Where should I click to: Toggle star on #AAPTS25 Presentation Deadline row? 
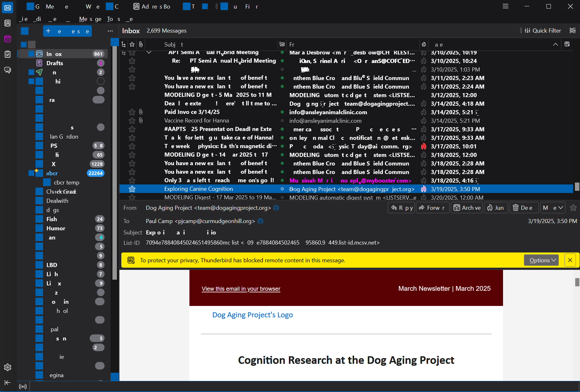[x=132, y=129]
